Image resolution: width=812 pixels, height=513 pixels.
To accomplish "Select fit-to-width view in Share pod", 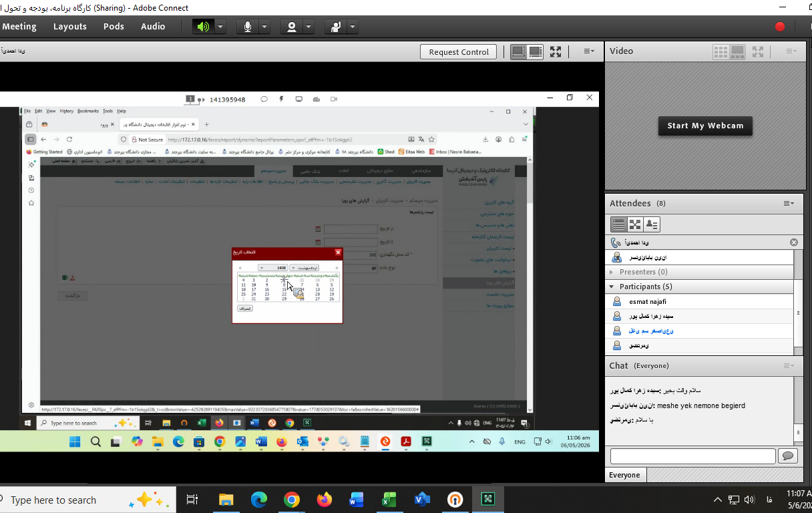I will 518,51.
